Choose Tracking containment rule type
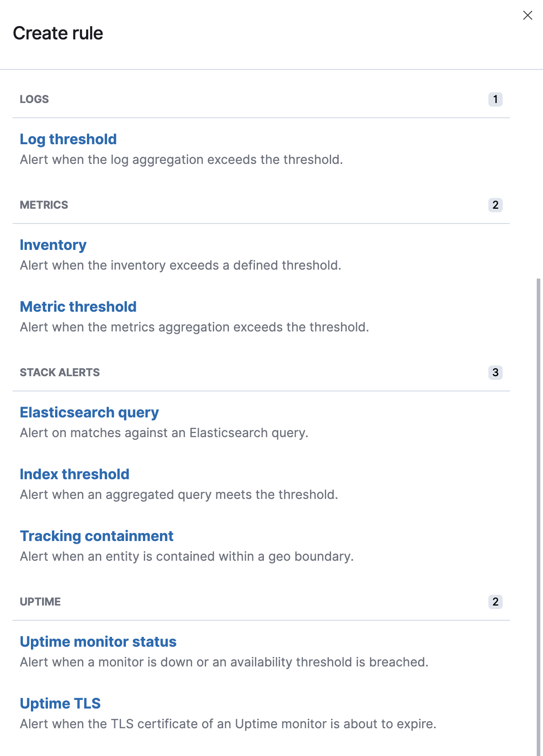 click(x=96, y=536)
